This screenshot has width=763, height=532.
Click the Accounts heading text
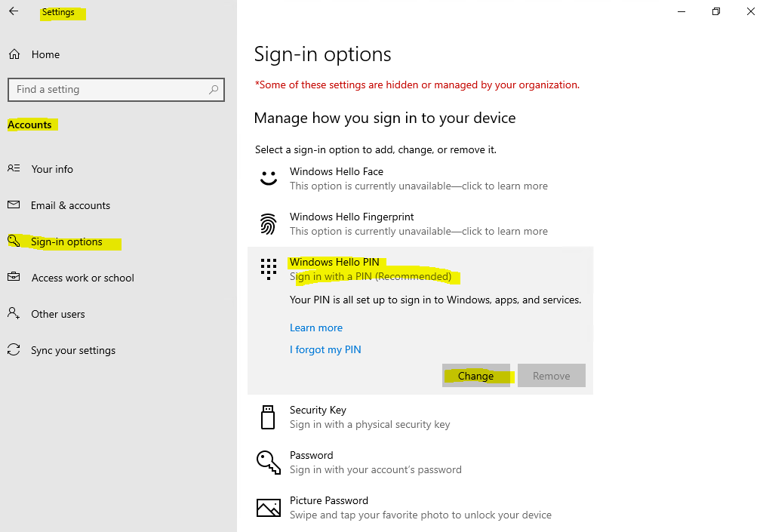(29, 125)
